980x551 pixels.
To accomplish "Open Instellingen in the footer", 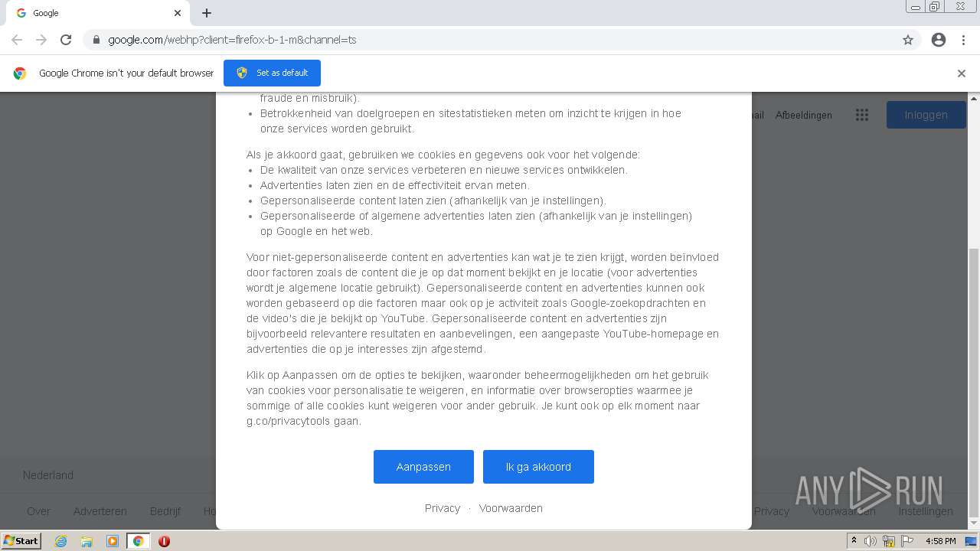I will 926,511.
